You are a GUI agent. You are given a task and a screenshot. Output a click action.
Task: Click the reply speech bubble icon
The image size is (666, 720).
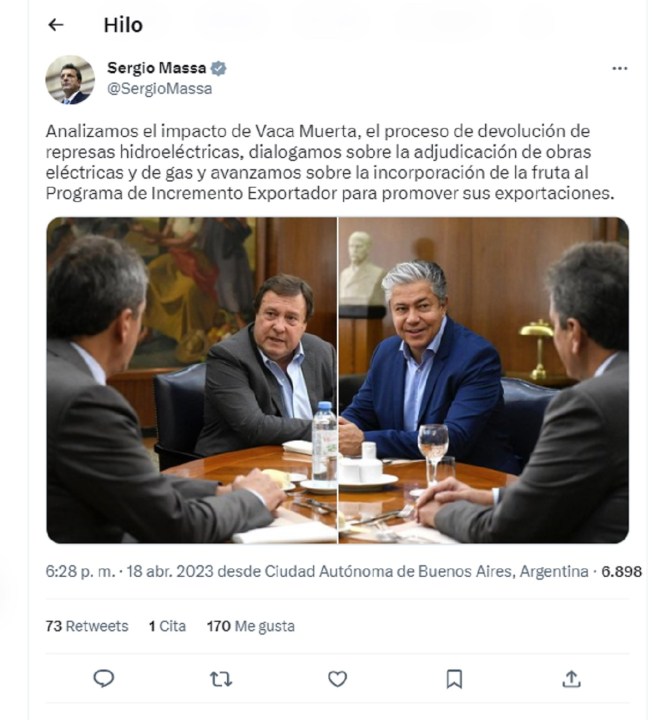coord(104,679)
